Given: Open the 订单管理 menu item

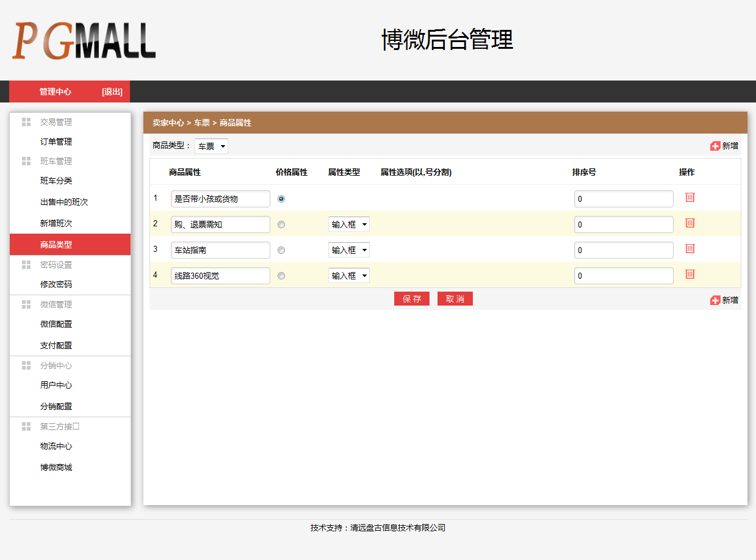Looking at the screenshot, I should (56, 142).
